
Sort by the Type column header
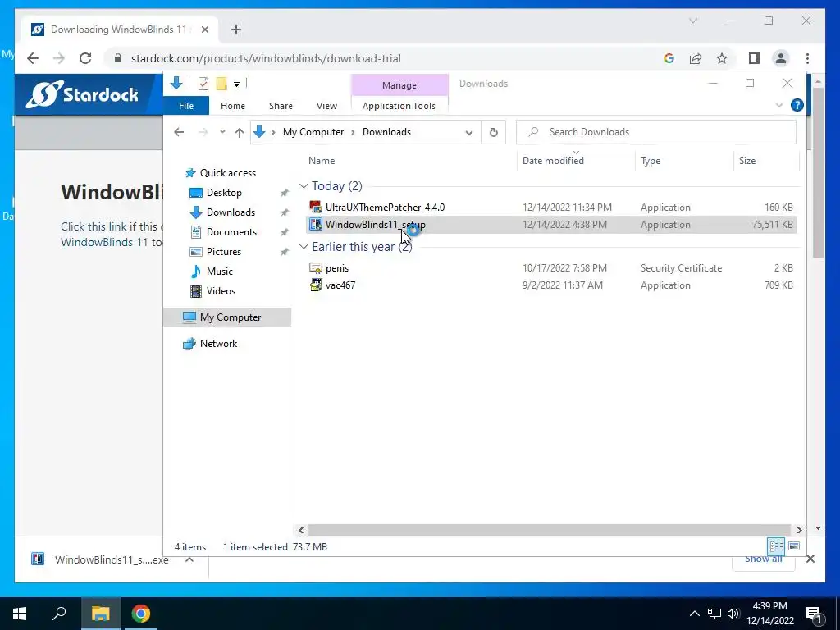click(651, 160)
